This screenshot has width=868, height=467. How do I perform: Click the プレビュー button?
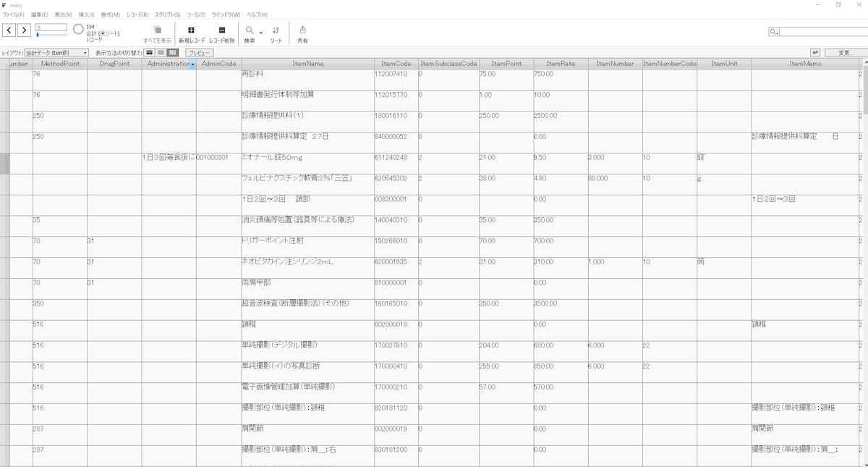coord(200,53)
